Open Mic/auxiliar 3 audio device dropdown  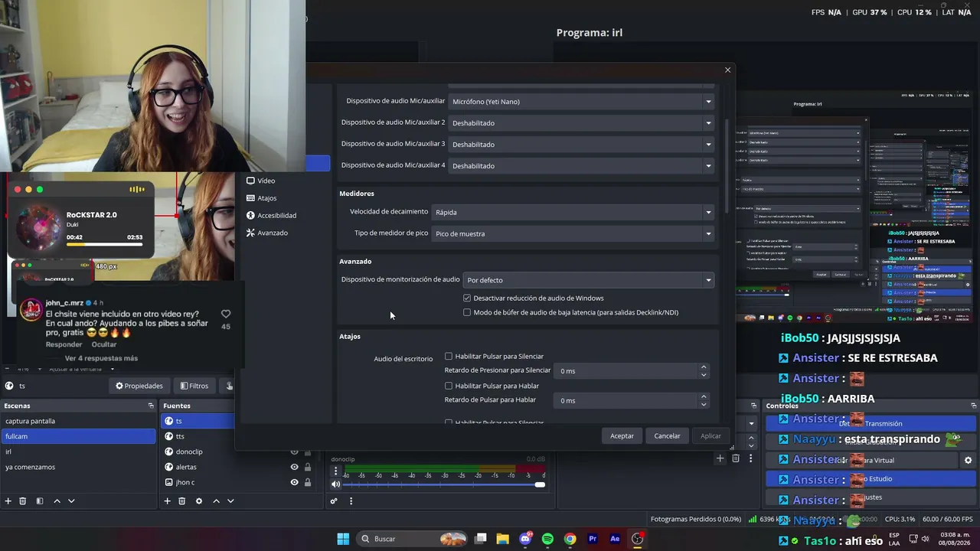coord(581,144)
